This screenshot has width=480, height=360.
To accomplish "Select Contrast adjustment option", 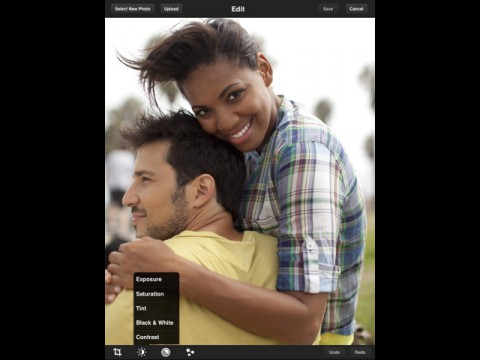I will tap(156, 337).
